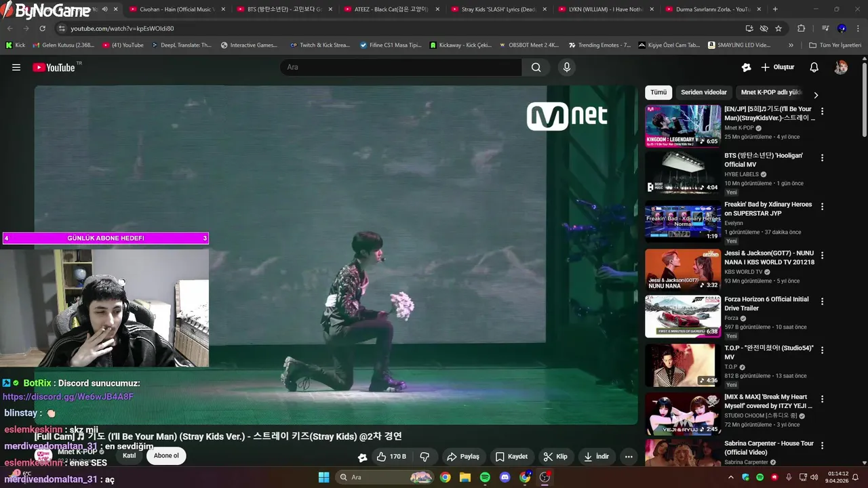The height and width of the screenshot is (488, 868).
Task: Open File Explorer from the taskbar
Action: (465, 477)
